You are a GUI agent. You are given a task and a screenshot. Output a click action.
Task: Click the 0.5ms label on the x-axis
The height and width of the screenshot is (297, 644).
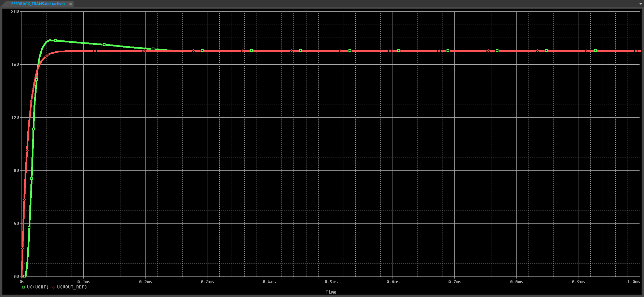click(331, 282)
